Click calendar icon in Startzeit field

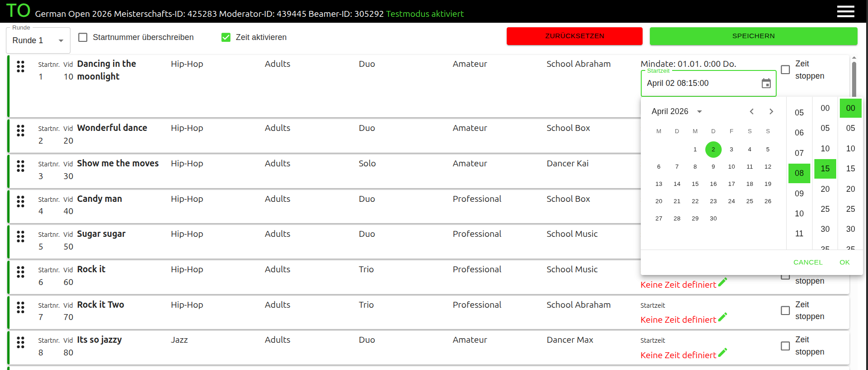coord(766,83)
